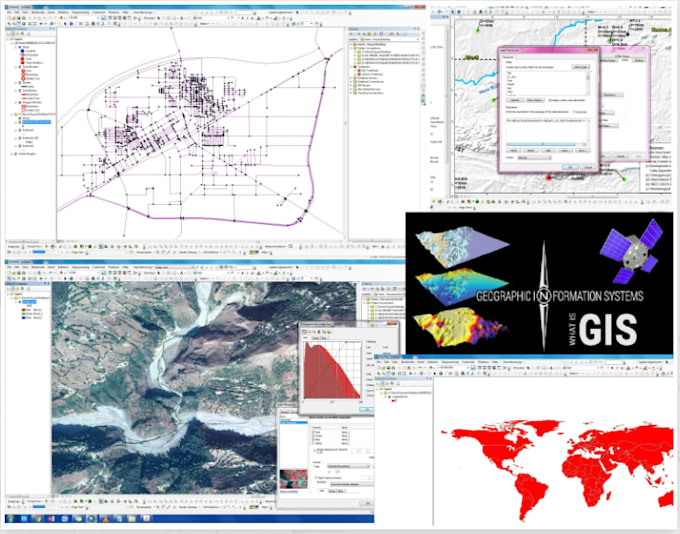Open the stretch Type dropdown in Layer Properties
This screenshot has height=534, width=680.
tap(349, 466)
